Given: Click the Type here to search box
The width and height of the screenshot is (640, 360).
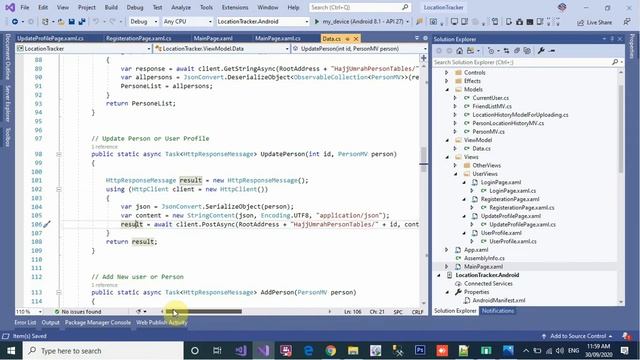Looking at the screenshot, I should click(103, 351).
